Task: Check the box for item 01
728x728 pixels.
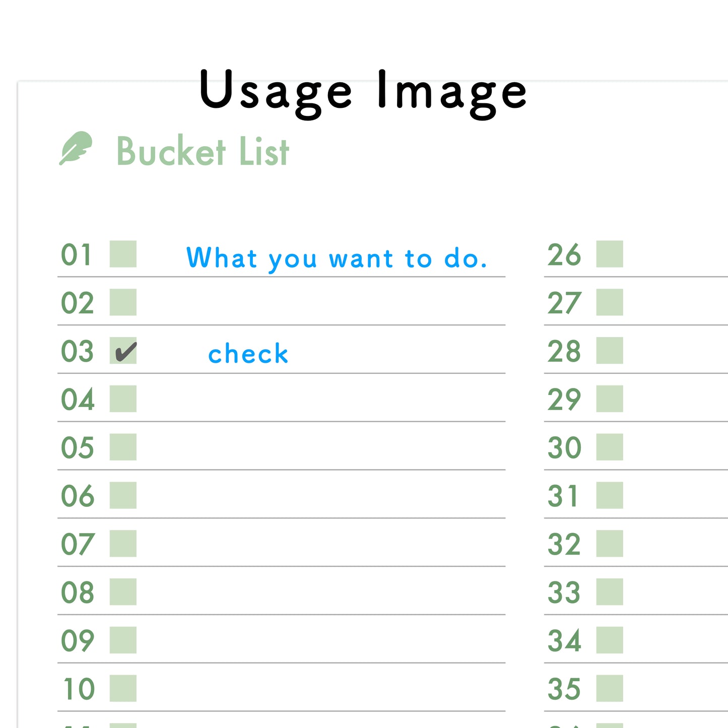Action: (x=123, y=254)
